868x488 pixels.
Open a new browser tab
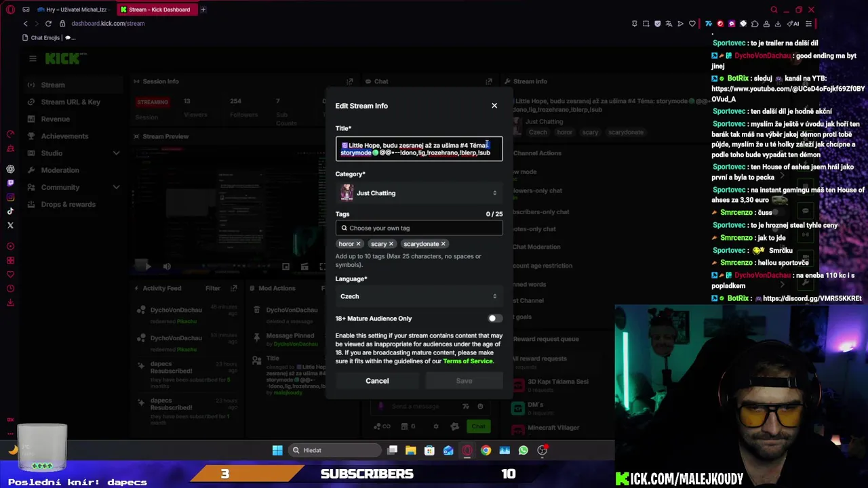pos(203,9)
